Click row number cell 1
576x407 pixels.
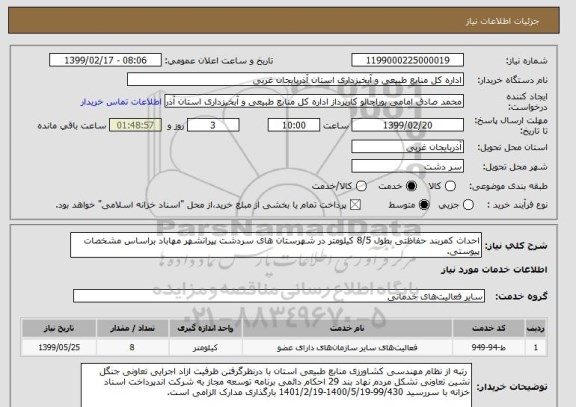tap(536, 347)
